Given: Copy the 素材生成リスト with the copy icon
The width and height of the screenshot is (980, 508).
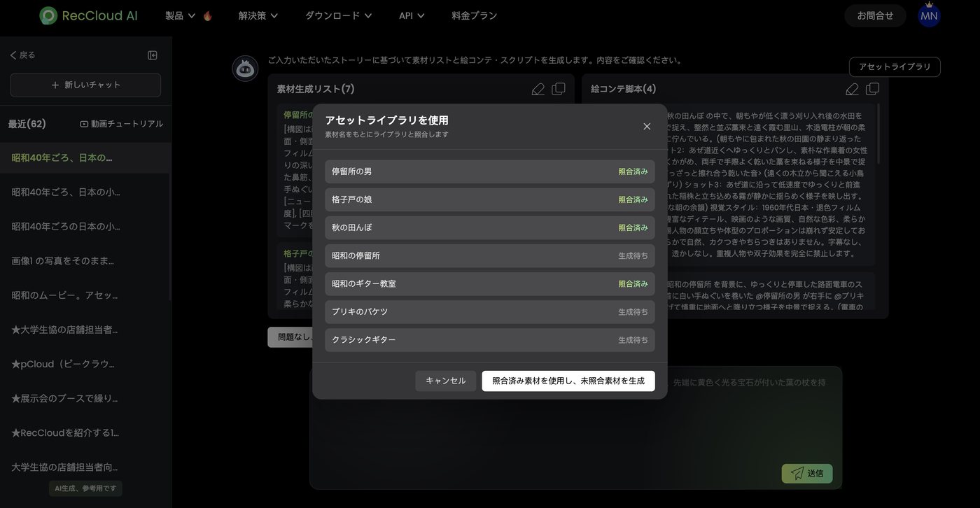Looking at the screenshot, I should (559, 89).
